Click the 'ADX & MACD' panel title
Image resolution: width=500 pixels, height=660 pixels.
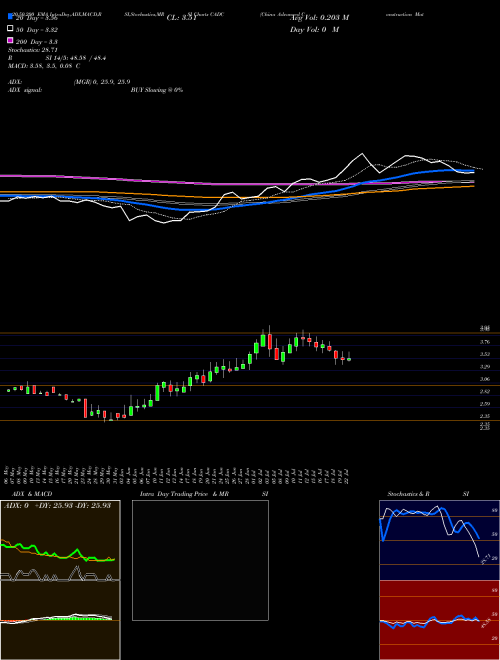click(x=32, y=494)
